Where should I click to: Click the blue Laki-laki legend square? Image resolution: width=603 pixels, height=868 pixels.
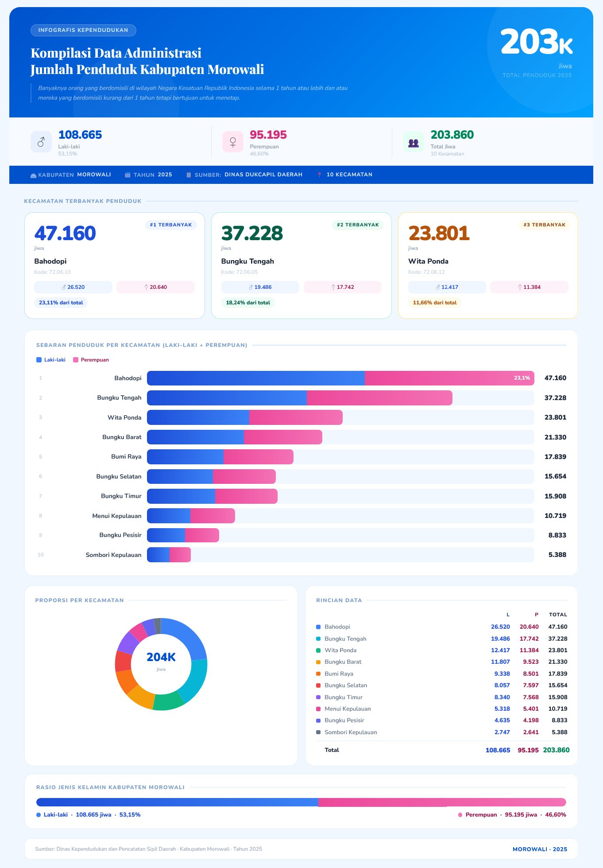(x=39, y=360)
